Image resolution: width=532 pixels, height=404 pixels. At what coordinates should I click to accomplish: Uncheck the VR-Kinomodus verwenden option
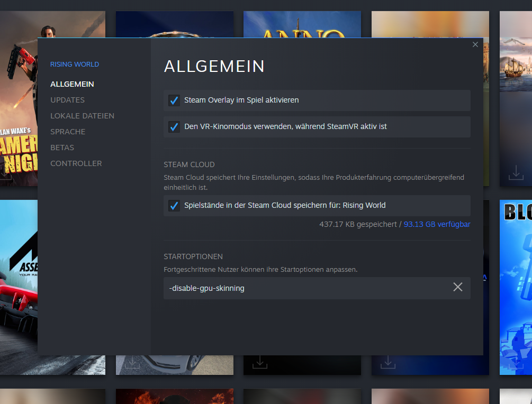(174, 127)
